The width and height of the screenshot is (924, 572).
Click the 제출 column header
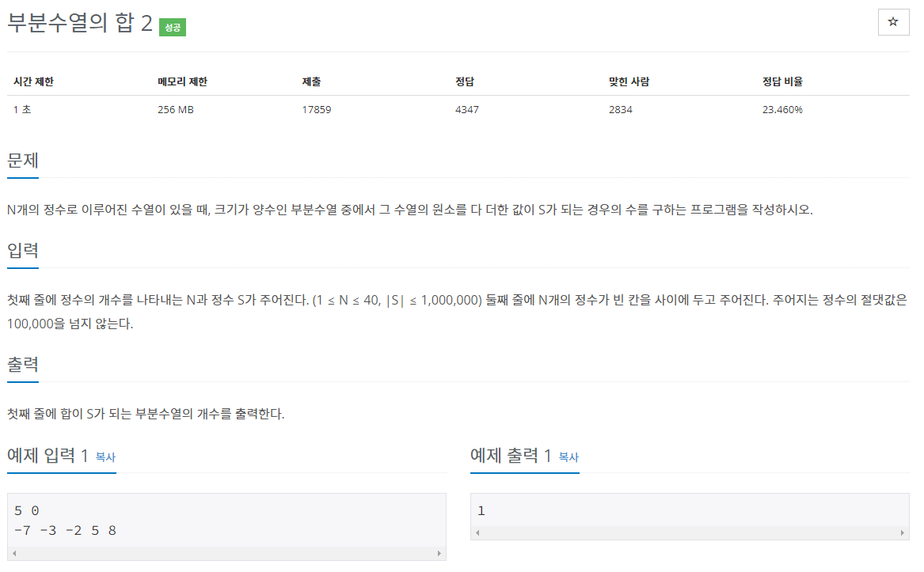coord(311,81)
